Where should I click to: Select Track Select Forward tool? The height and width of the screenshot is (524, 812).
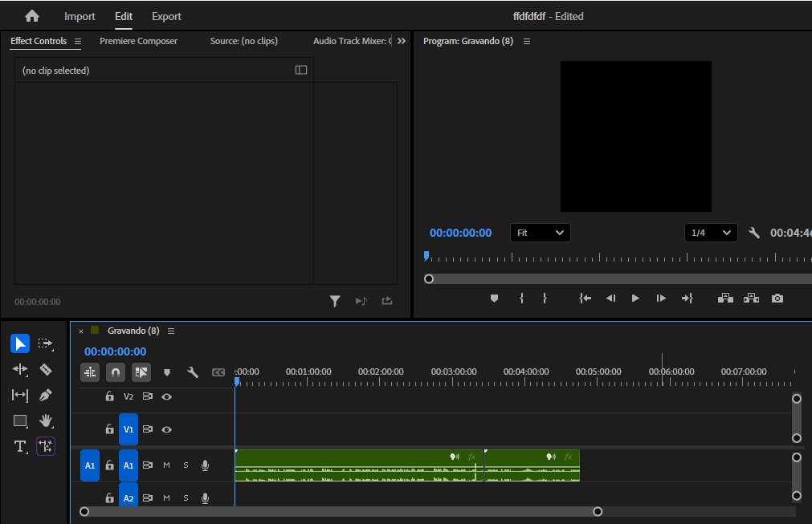coord(46,343)
